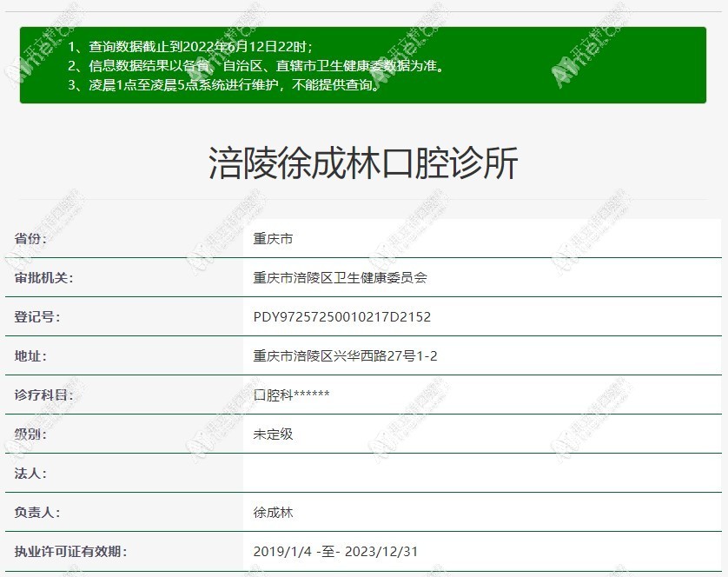The image size is (728, 577).
Task: Click responsible person 徐成林
Action: [273, 513]
